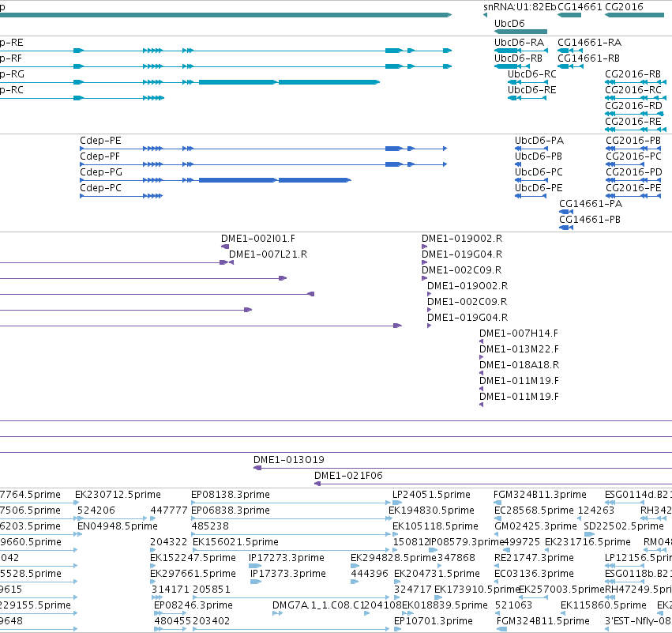Click the EN04948.5prime label

coord(118,526)
